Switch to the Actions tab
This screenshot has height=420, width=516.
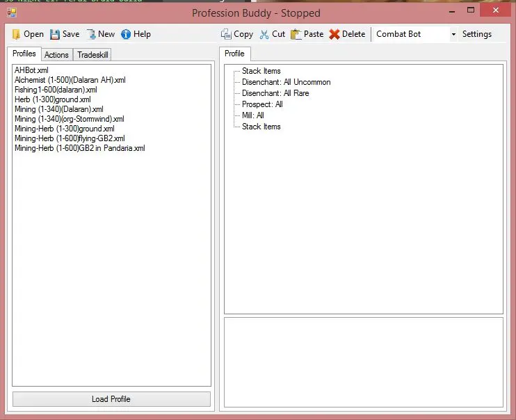(57, 55)
